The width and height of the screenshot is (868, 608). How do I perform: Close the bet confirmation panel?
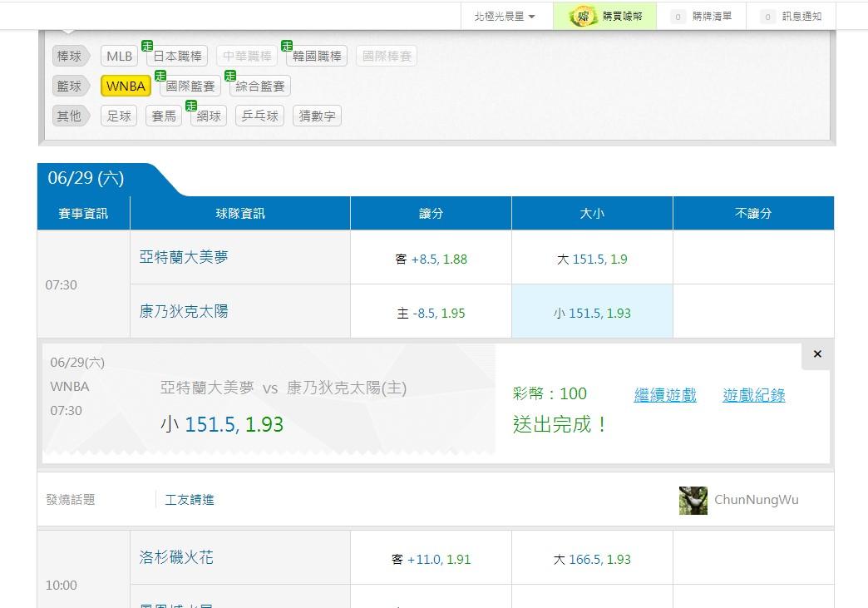(817, 354)
